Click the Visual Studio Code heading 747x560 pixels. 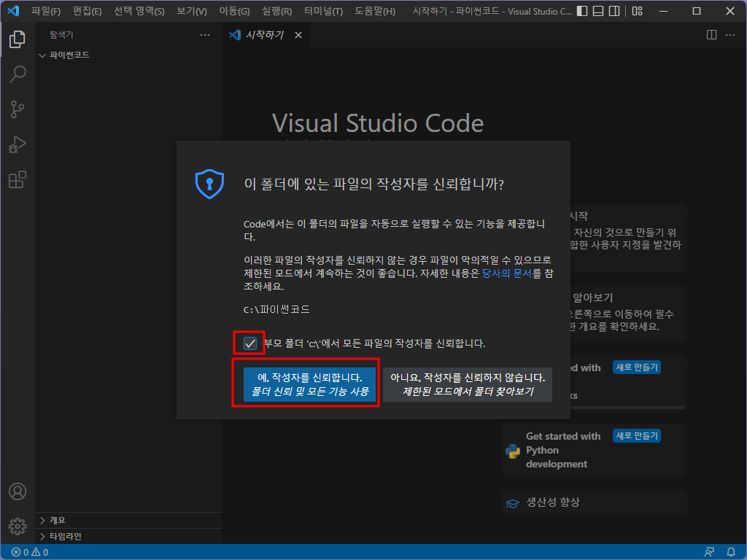(x=378, y=123)
